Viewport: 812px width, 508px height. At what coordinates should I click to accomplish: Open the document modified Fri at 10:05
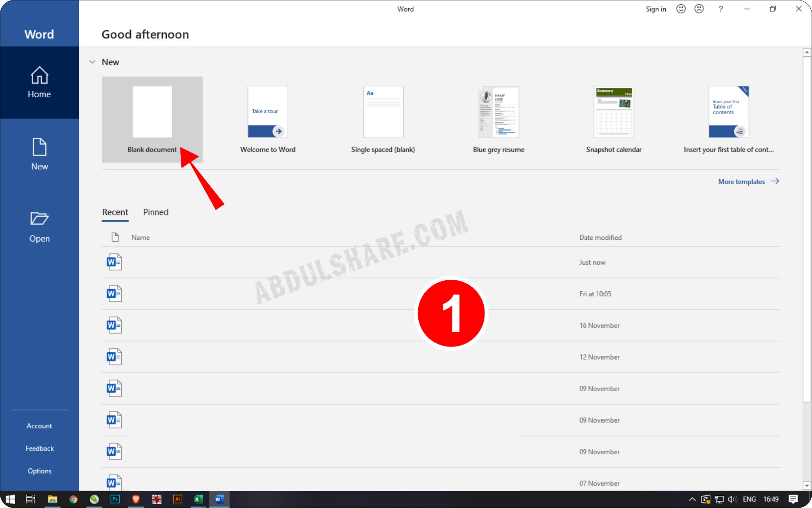click(440, 294)
